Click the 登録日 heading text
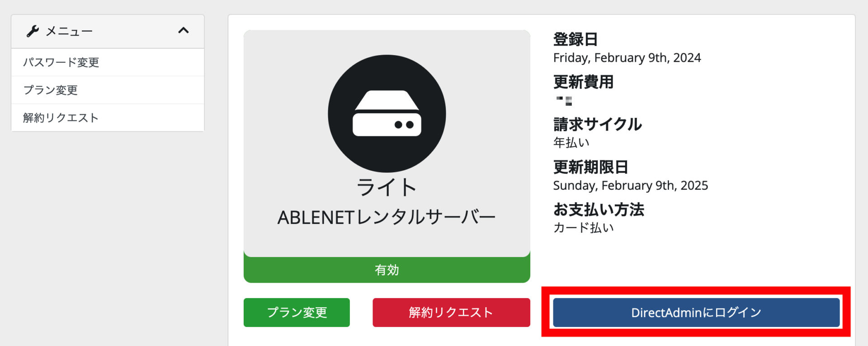This screenshot has width=868, height=346. click(x=575, y=39)
